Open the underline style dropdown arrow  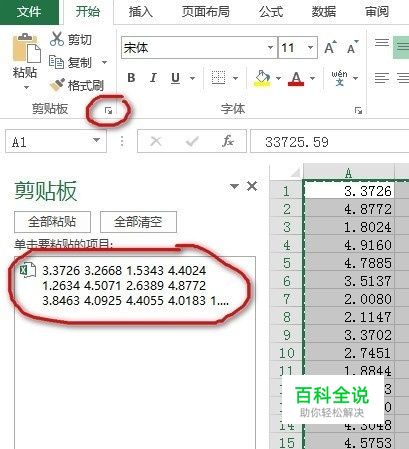pyautogui.click(x=192, y=79)
